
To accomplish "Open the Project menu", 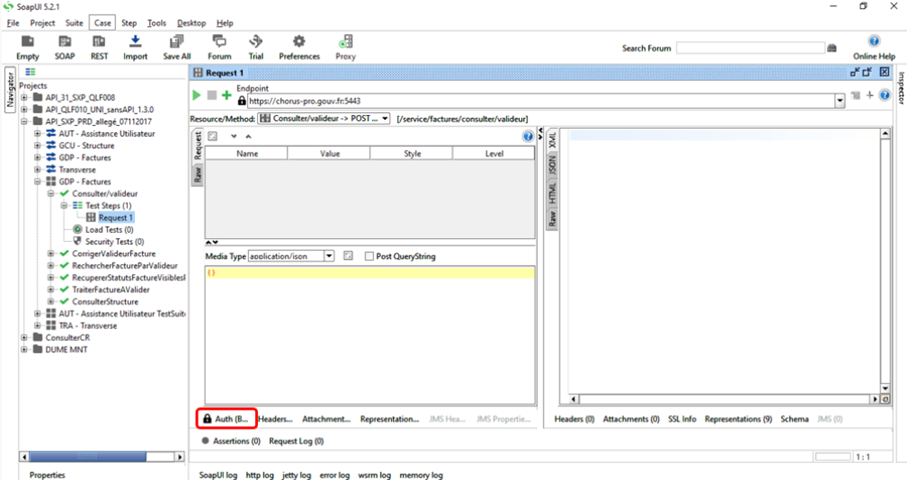I will click(42, 23).
